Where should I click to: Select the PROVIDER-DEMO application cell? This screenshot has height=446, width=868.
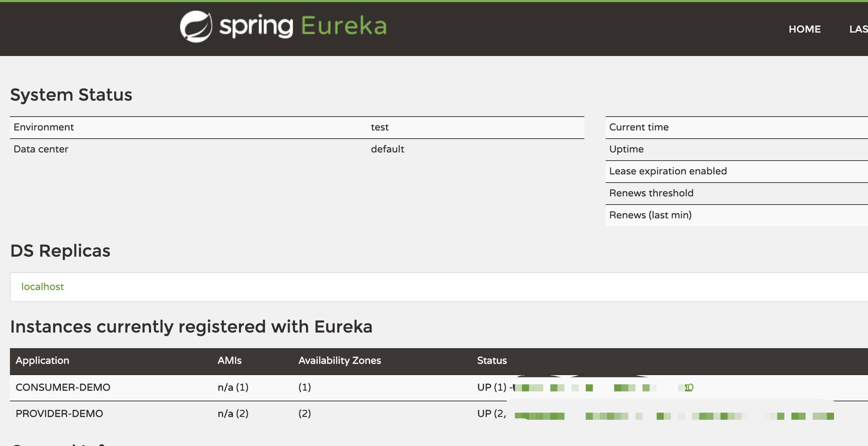(x=59, y=413)
